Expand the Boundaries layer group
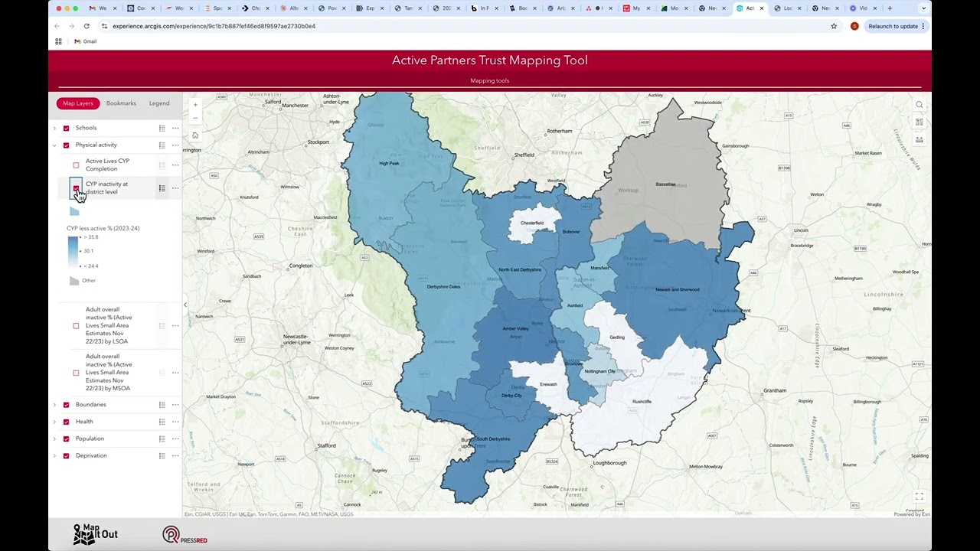Screen dimensions: 980x551 pos(54,404)
